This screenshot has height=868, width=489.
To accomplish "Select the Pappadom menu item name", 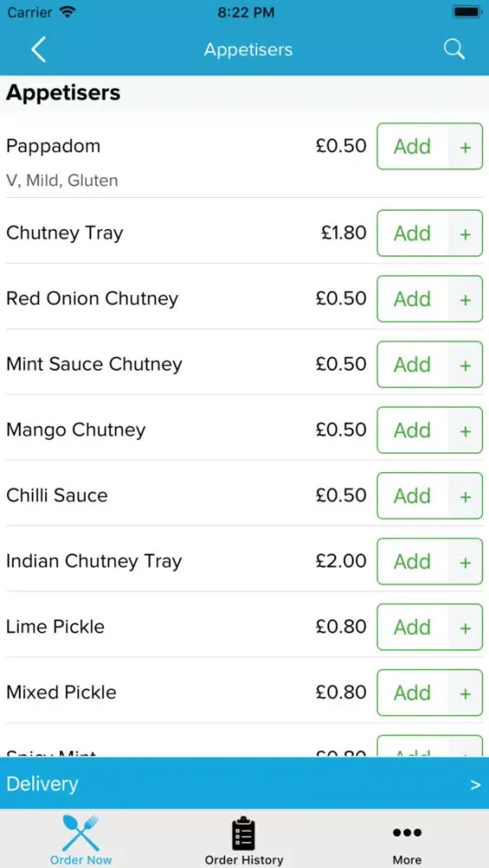I will tap(53, 147).
